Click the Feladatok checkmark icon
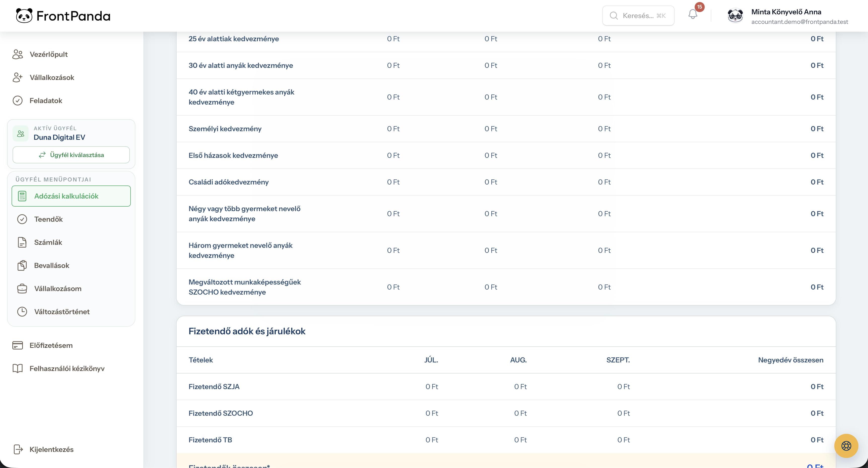 [x=18, y=101]
